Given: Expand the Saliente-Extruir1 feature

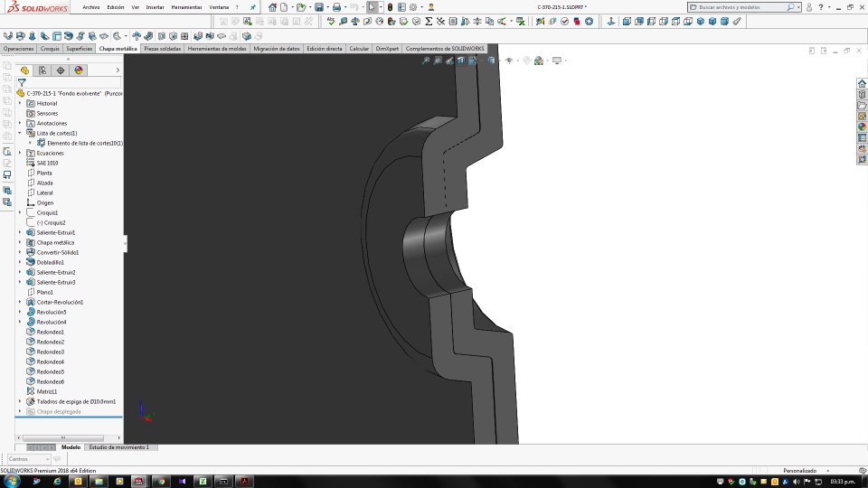Looking at the screenshot, I should click(x=20, y=232).
